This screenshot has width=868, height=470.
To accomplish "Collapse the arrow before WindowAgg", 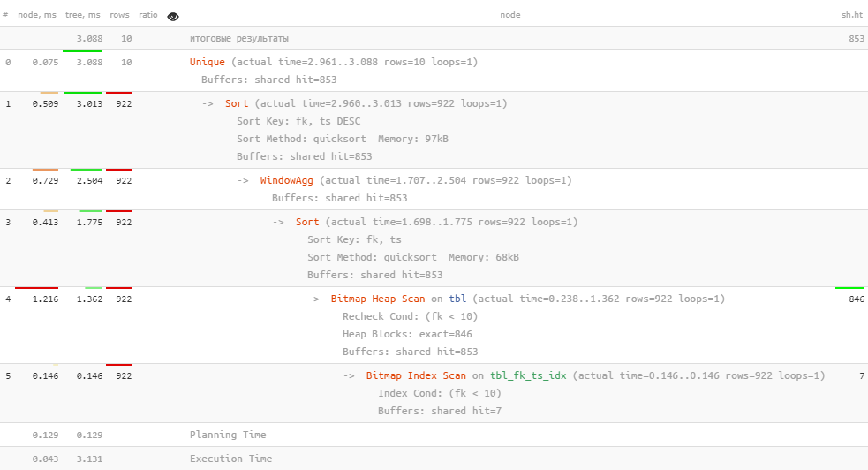I will 243,180.
